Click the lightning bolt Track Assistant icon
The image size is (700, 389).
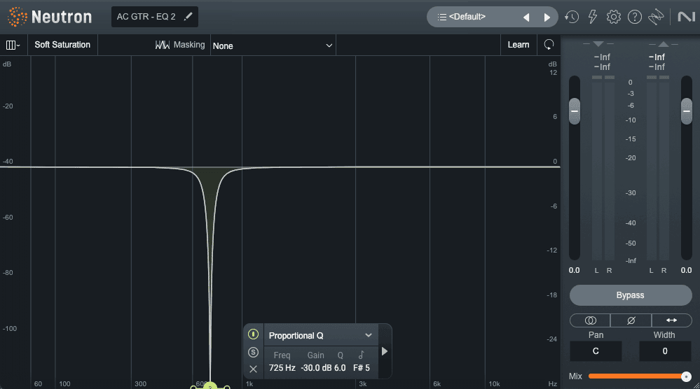[x=592, y=17]
